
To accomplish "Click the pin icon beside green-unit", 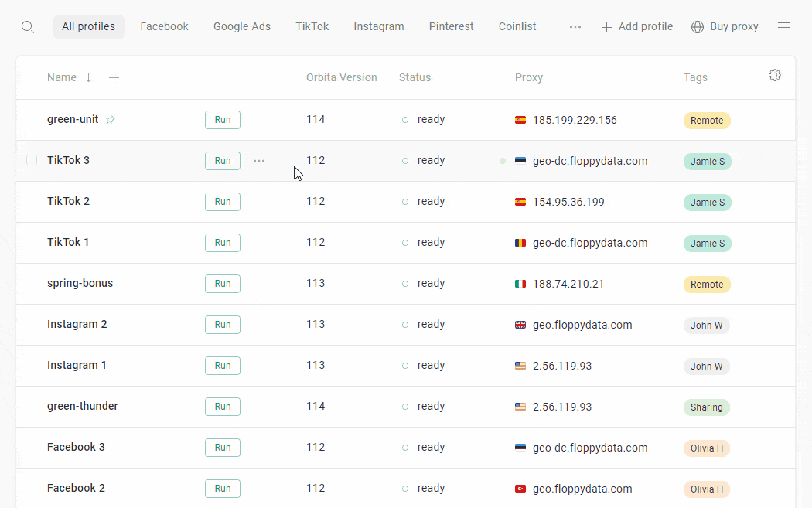I will click(111, 120).
